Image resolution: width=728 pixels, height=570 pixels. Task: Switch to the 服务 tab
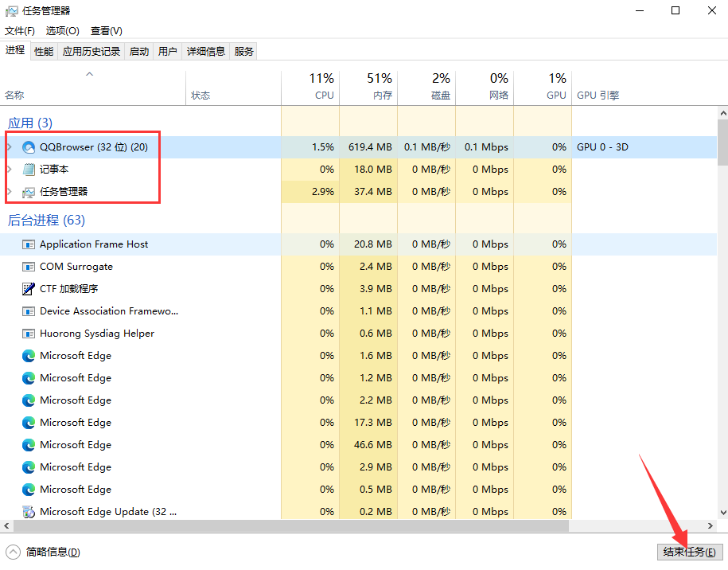(x=243, y=52)
